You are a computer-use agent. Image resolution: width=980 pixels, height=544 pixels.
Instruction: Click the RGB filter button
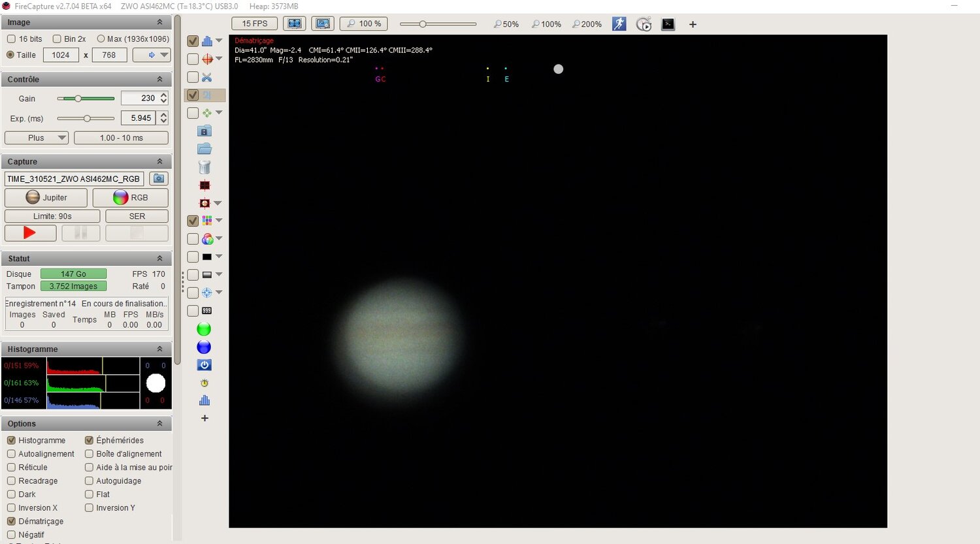click(x=131, y=197)
